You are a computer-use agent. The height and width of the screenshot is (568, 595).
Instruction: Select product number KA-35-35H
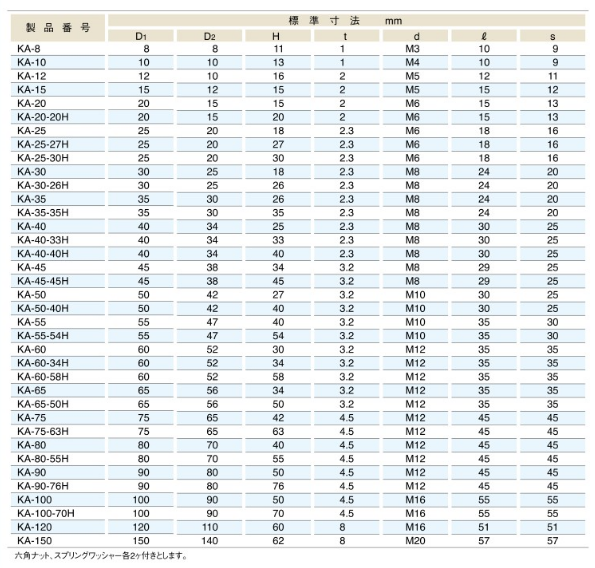(x=43, y=213)
